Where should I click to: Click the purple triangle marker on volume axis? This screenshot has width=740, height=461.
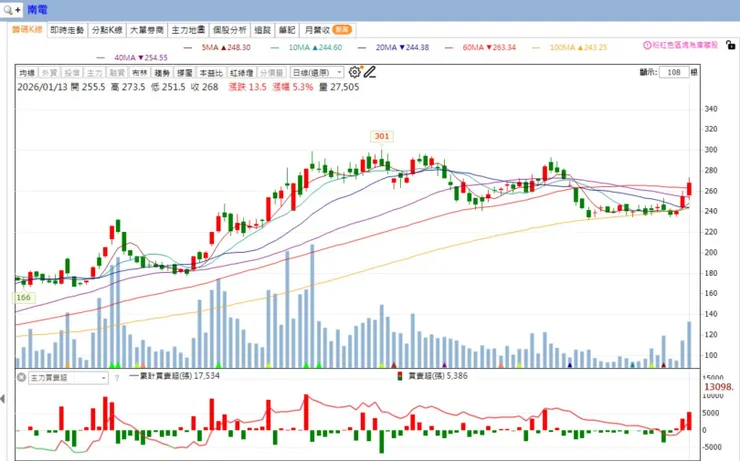click(x=444, y=365)
